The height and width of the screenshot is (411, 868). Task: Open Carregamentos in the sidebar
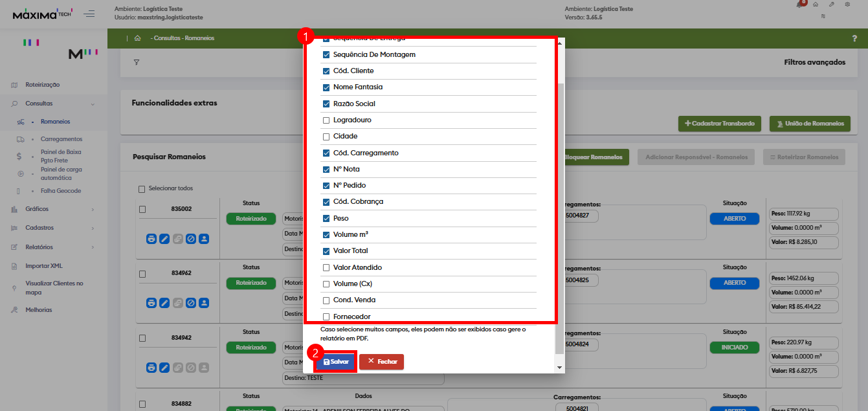tap(61, 139)
